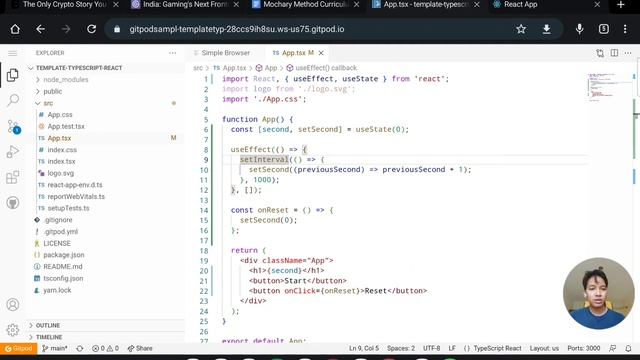Open Ports: 3000 status item
The image size is (640, 360).
pyautogui.click(x=583, y=349)
